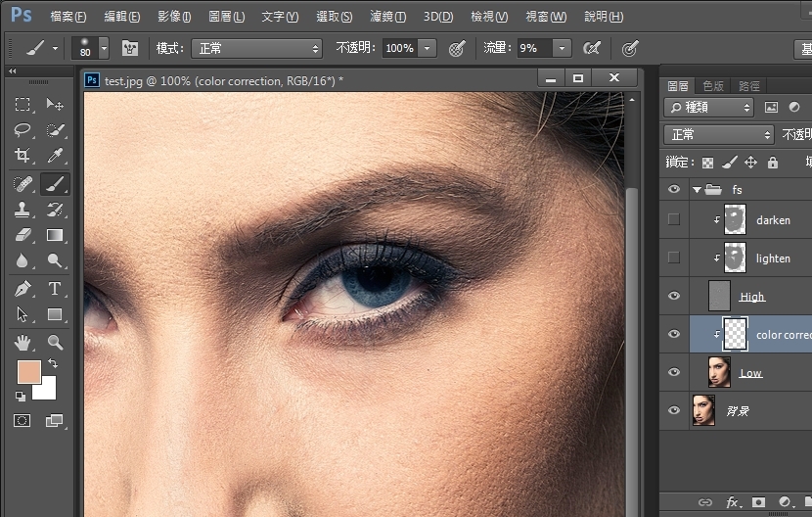The height and width of the screenshot is (517, 812).
Task: Open the 濾鏡(T) menu
Action: click(x=387, y=17)
